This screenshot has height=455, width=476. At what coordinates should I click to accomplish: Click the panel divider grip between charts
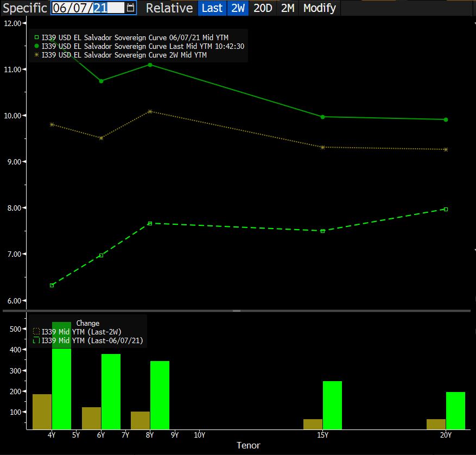(x=237, y=311)
